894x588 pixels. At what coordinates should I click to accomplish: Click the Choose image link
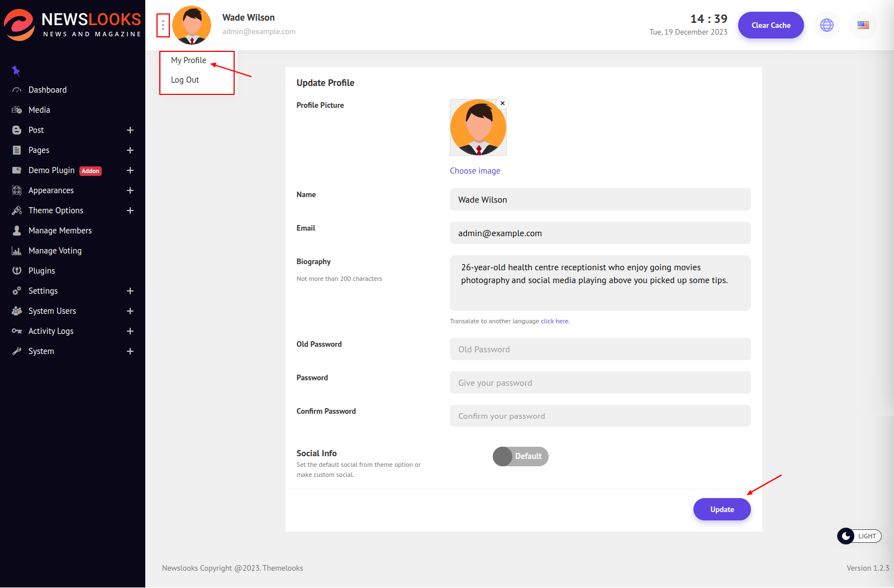click(x=475, y=171)
